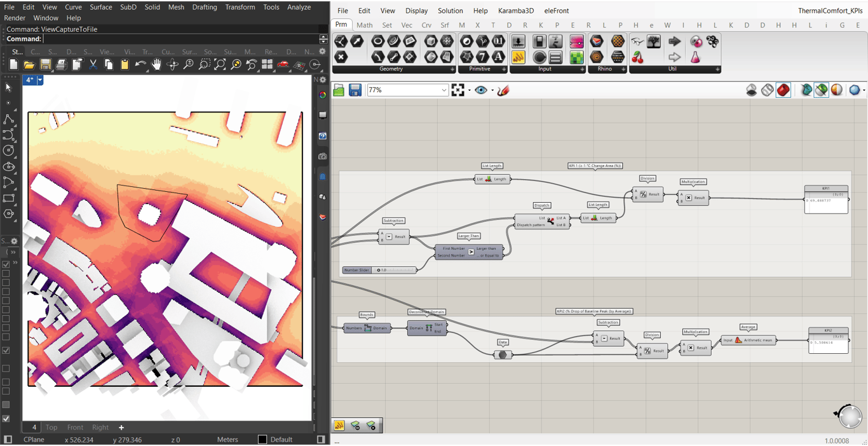Viewport: 868px width, 446px height.
Task: Open the viewport title dropdown arrow
Action: point(40,80)
